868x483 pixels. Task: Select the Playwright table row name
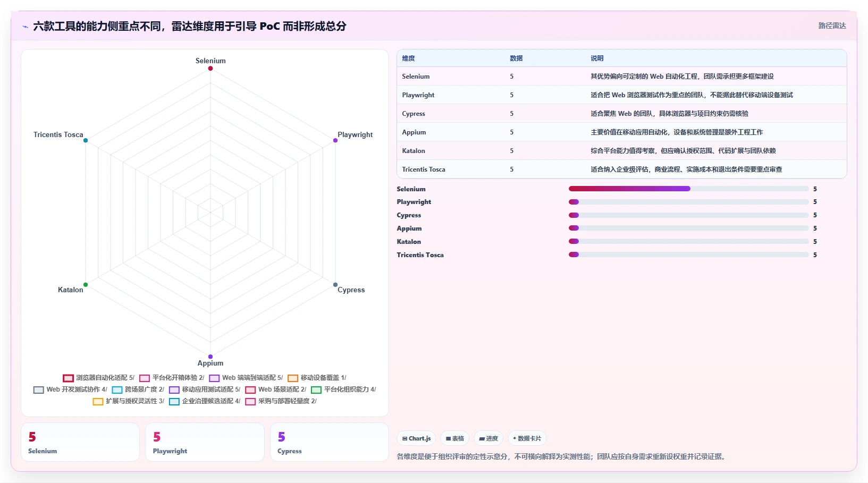418,95
